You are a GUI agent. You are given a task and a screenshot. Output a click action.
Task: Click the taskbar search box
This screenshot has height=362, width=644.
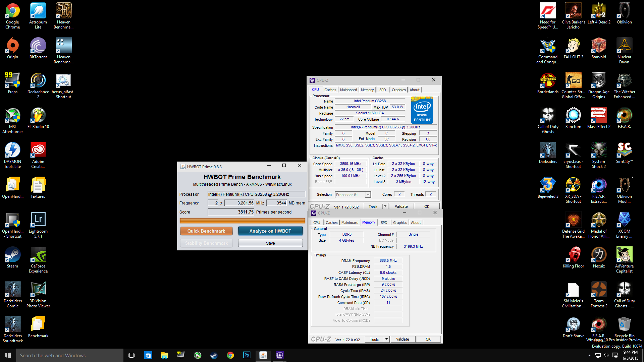[x=70, y=355]
